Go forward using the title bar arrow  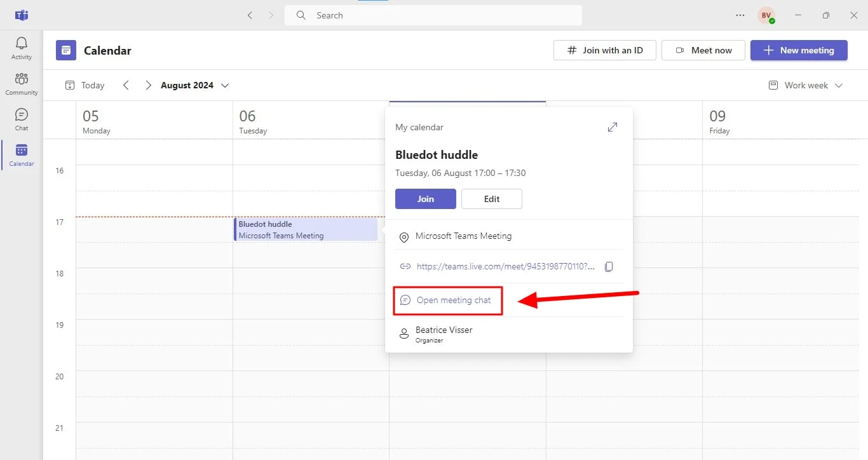271,15
